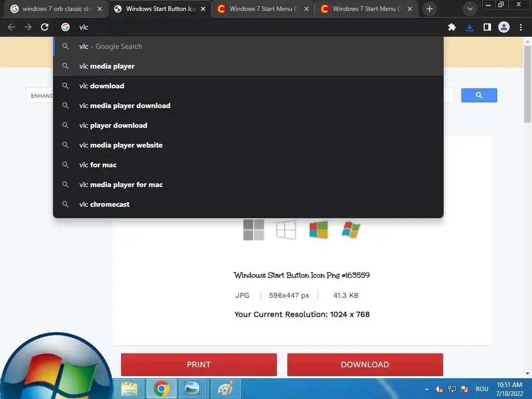Open a new tab with plus button
Image resolution: width=532 pixels, height=399 pixels.
[430, 9]
